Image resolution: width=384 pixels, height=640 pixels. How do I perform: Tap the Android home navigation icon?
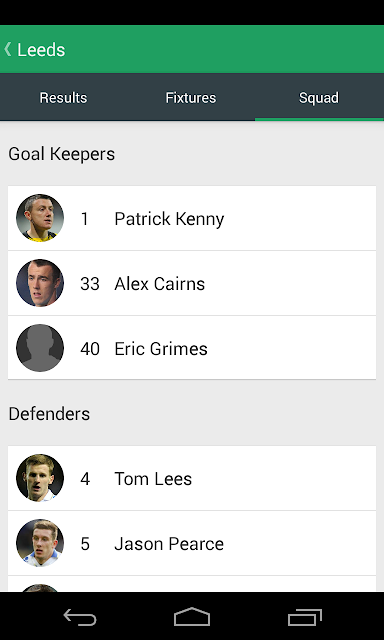click(x=192, y=617)
